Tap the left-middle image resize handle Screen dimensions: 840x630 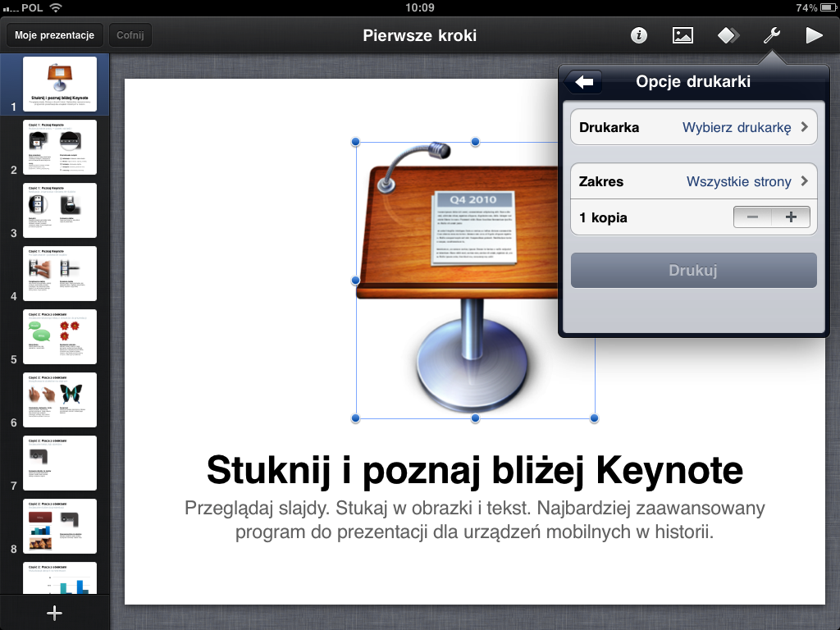(x=356, y=281)
